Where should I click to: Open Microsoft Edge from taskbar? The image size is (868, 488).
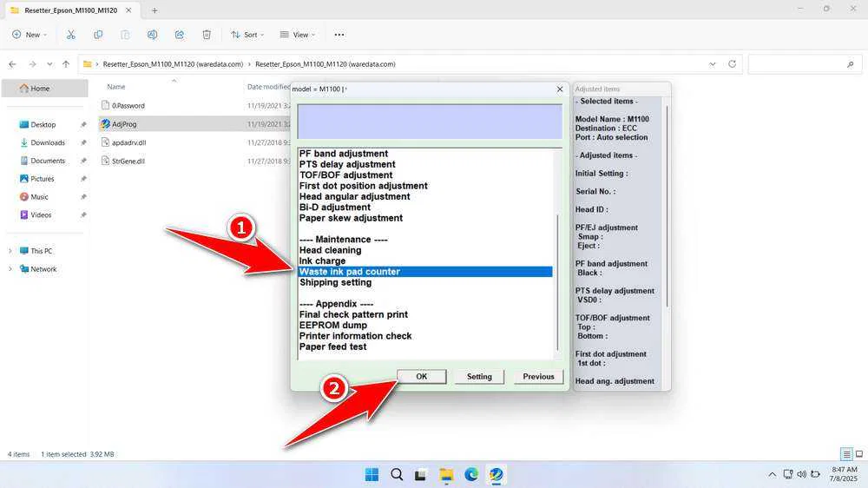[471, 475]
